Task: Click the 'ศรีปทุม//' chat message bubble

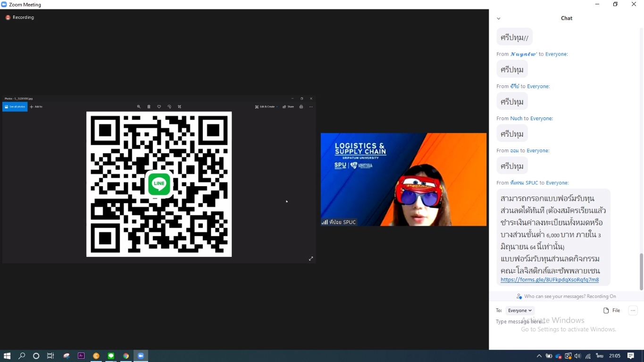Action: pyautogui.click(x=514, y=37)
